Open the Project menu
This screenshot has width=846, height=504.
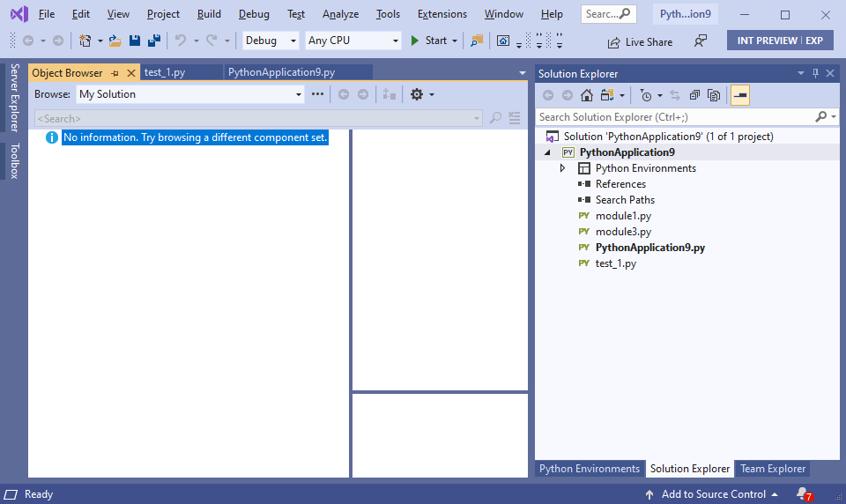point(163,14)
